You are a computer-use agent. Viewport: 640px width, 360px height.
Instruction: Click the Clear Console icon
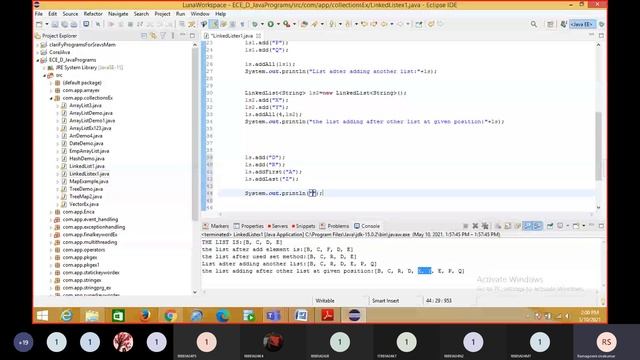point(498,226)
